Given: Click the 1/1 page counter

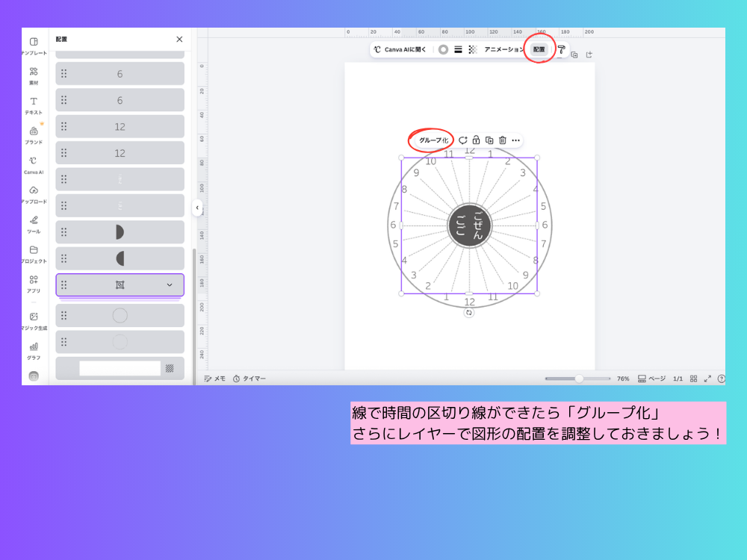Looking at the screenshot, I should (x=678, y=379).
